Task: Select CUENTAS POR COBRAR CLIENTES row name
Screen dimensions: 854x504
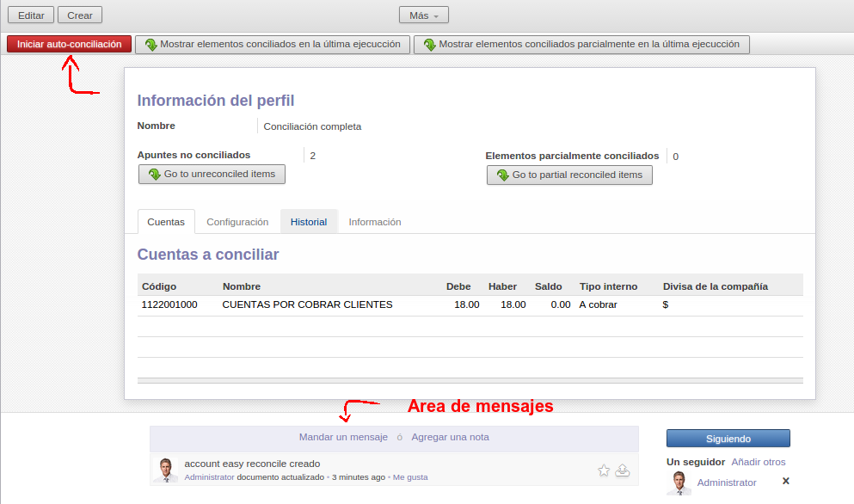Action: (307, 304)
